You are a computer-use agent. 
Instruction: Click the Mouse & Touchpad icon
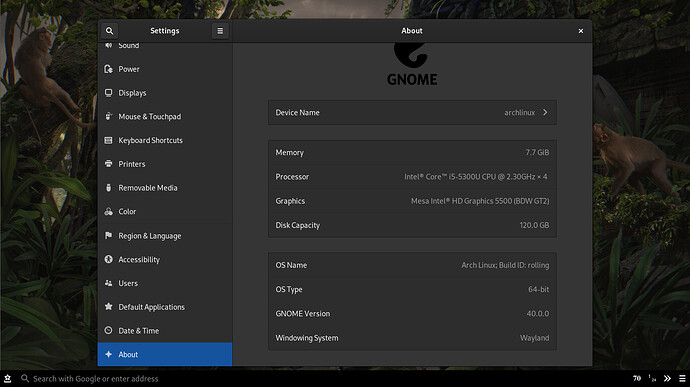point(108,116)
